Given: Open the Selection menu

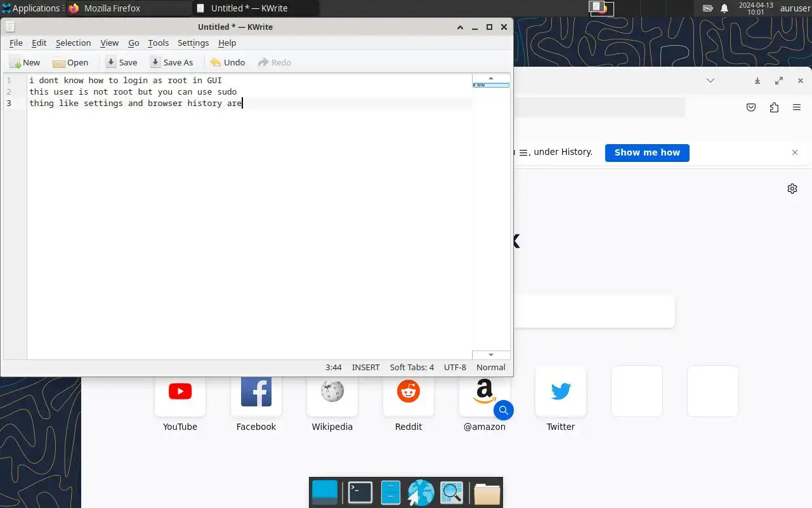Looking at the screenshot, I should point(74,43).
